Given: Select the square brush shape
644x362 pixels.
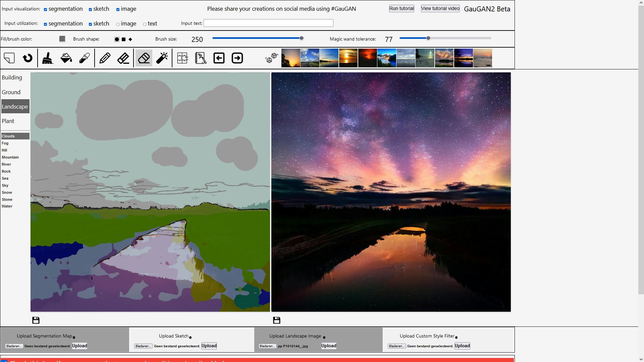Looking at the screenshot, I should pyautogui.click(x=123, y=39).
